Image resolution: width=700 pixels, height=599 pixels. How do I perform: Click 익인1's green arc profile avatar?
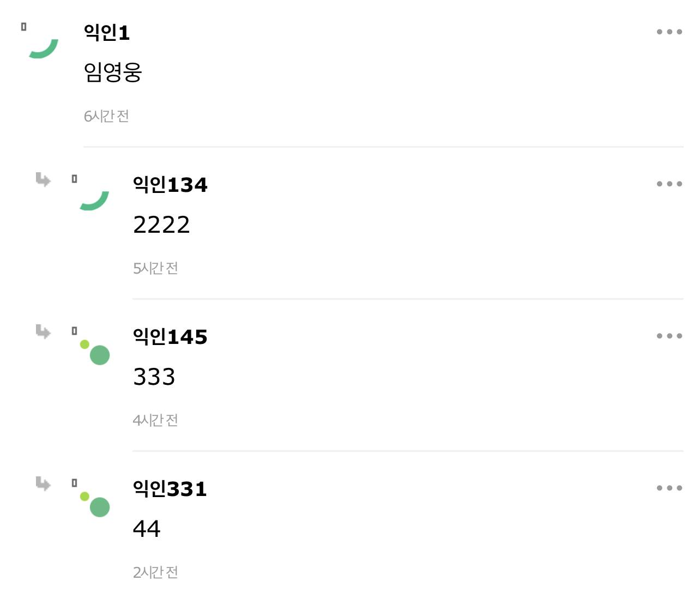pos(44,46)
